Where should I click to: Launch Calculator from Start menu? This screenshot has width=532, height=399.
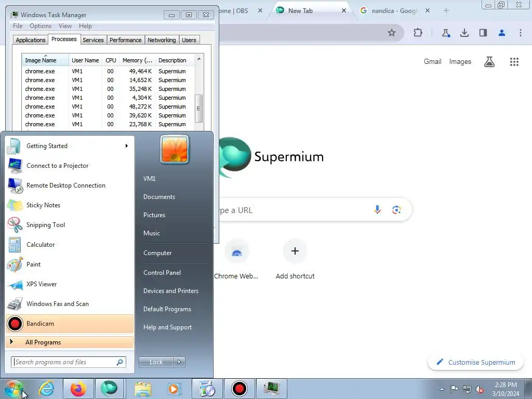(x=70, y=245)
